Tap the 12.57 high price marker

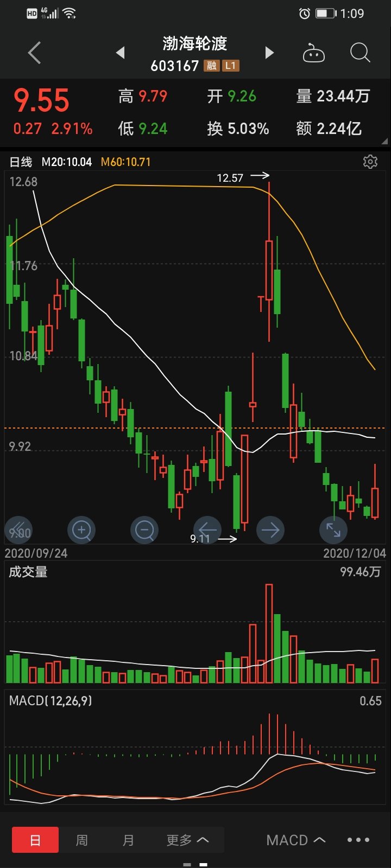coord(230,178)
